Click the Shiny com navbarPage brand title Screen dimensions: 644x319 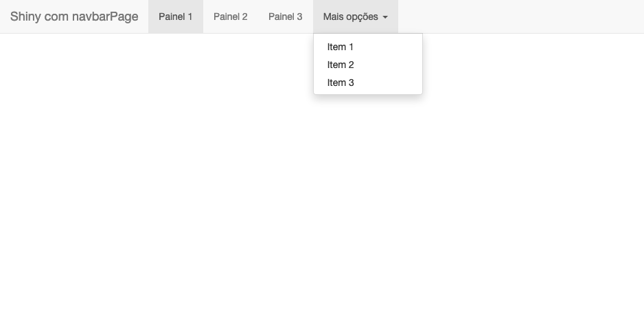click(x=74, y=16)
